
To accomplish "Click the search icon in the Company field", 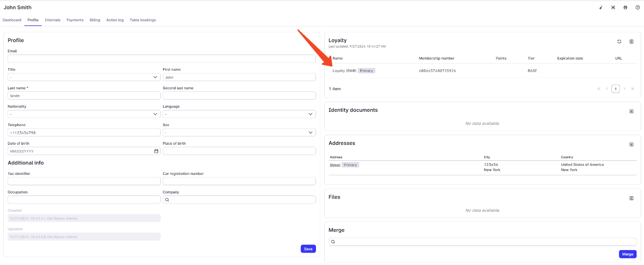I will coord(167,199).
